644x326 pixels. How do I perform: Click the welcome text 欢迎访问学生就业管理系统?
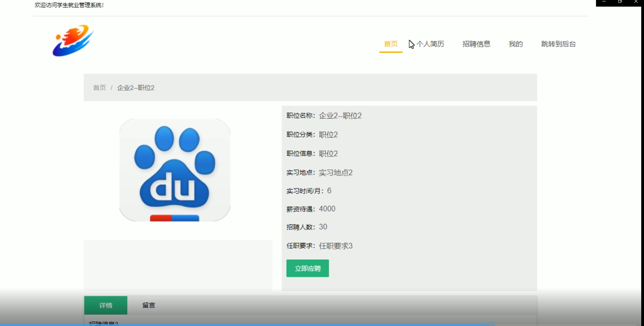pyautogui.click(x=69, y=5)
